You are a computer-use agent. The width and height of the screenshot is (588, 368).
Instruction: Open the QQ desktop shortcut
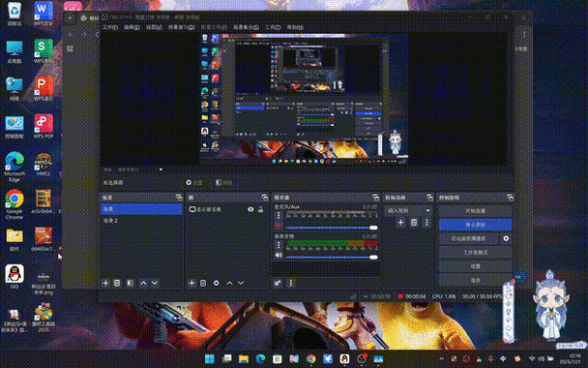click(x=15, y=276)
